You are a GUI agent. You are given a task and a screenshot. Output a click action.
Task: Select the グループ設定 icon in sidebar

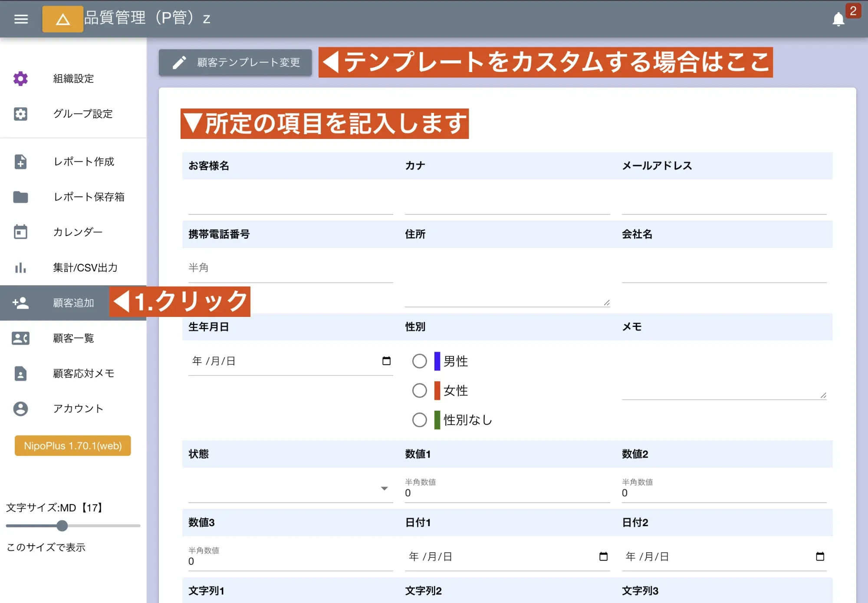pos(20,114)
